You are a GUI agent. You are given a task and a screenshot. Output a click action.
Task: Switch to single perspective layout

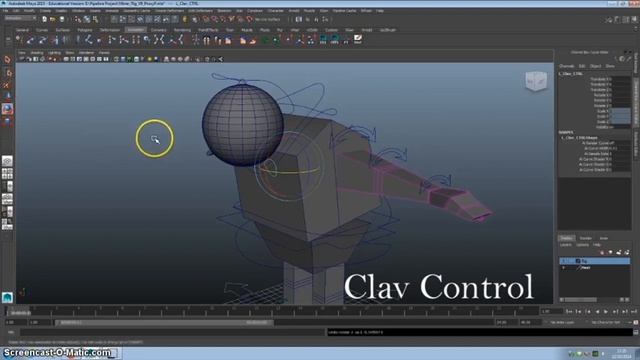[x=7, y=161]
